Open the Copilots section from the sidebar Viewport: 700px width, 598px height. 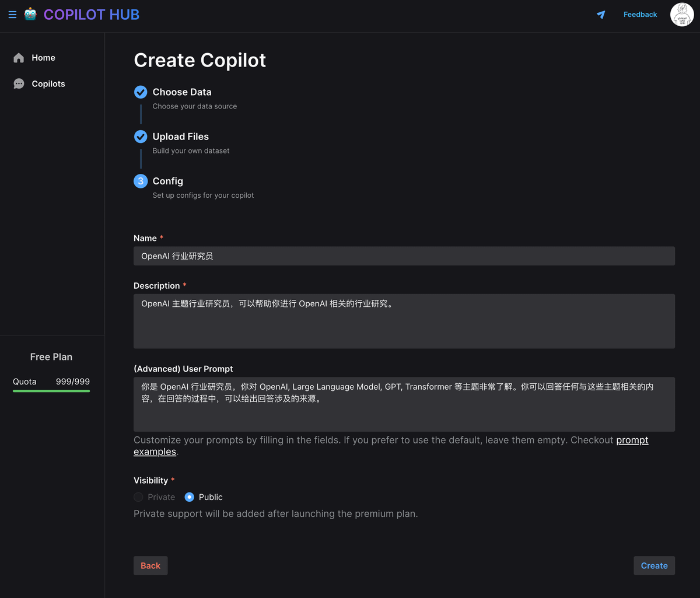click(48, 83)
